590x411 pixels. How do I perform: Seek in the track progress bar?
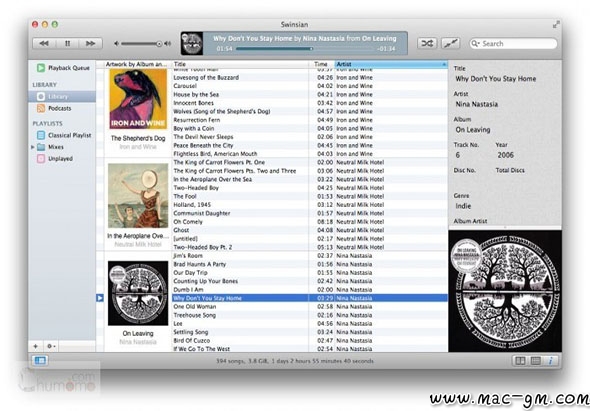pyautogui.click(x=306, y=49)
